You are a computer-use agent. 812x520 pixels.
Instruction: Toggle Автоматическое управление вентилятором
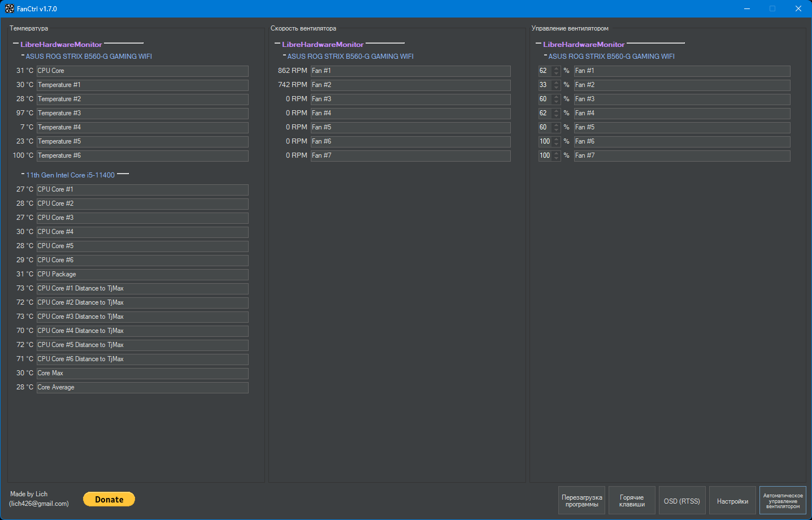[783, 500]
